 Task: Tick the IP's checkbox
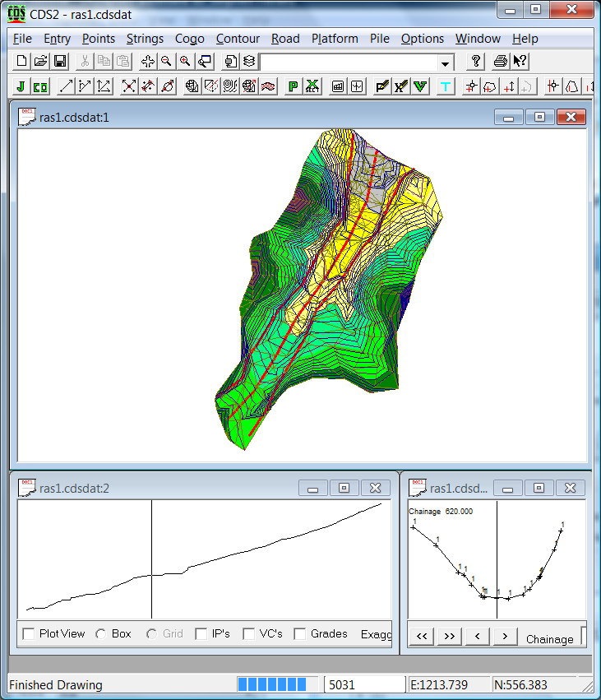click(201, 634)
